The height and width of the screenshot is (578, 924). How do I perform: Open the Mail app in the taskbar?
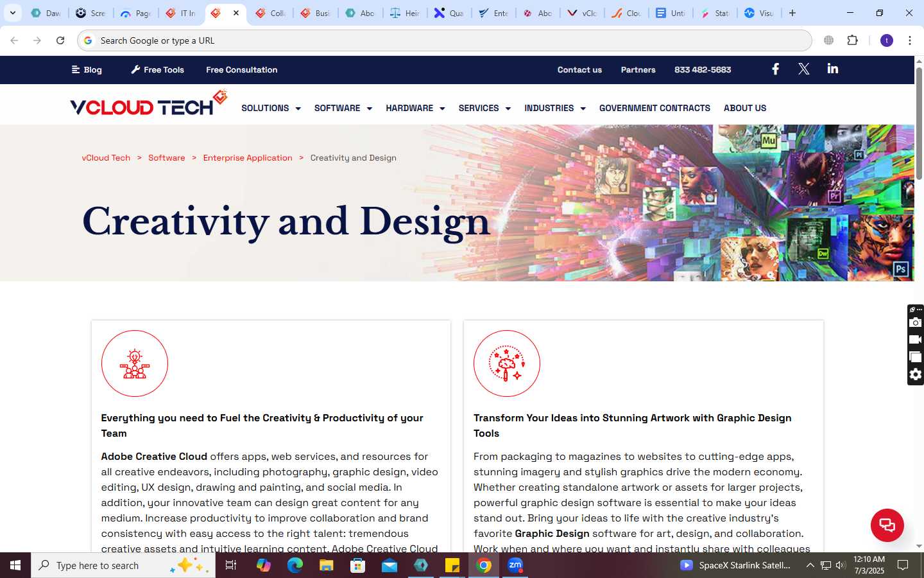click(x=389, y=565)
